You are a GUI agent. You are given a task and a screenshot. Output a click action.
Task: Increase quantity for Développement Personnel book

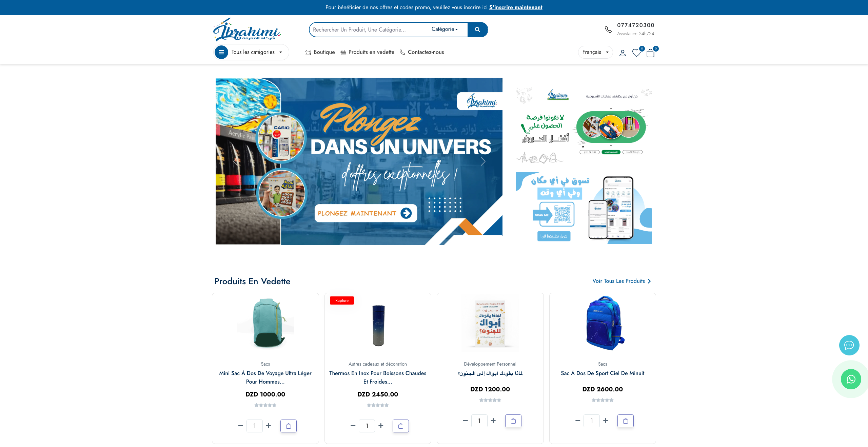point(493,421)
